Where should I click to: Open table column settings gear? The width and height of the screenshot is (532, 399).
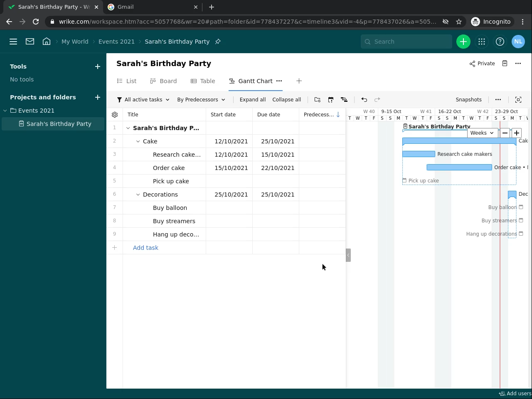coord(115,115)
